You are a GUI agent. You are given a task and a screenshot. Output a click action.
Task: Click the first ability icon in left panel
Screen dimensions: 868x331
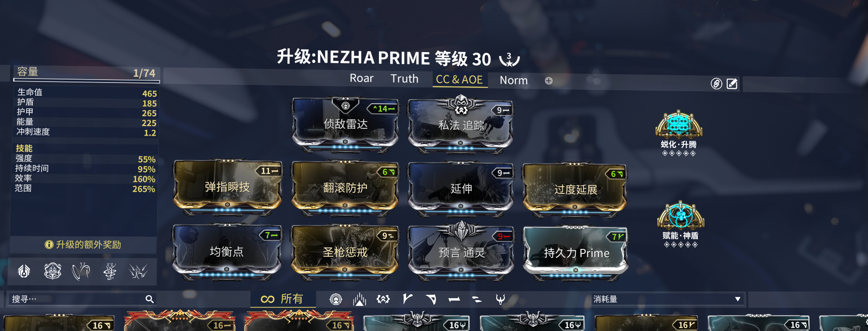click(24, 272)
